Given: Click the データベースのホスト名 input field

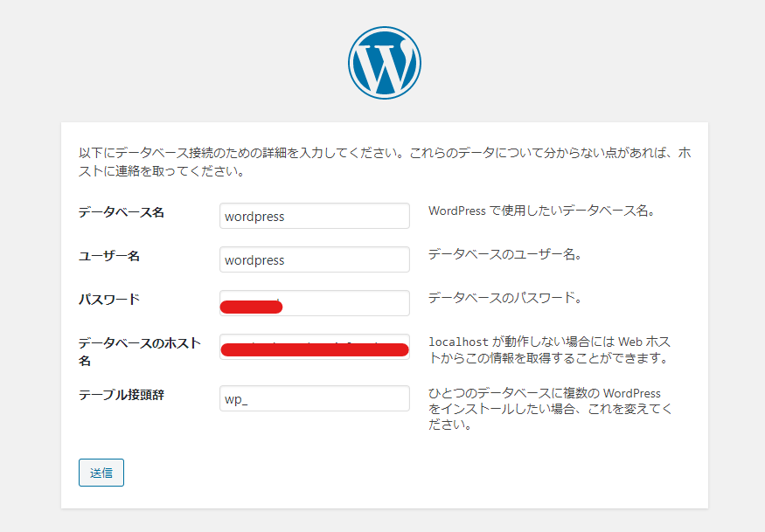Looking at the screenshot, I should click(x=315, y=347).
